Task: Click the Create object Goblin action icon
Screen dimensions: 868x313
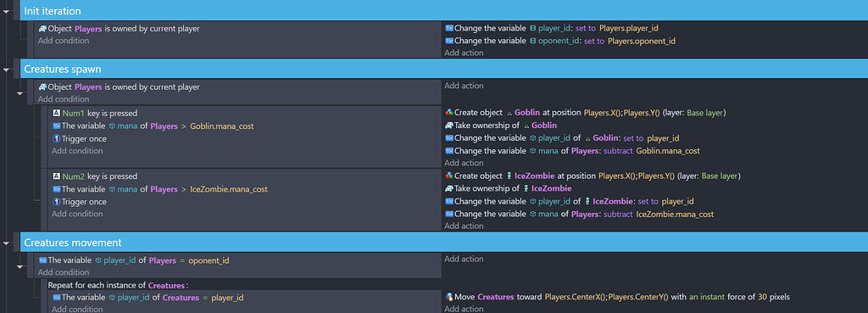Action: [x=449, y=113]
